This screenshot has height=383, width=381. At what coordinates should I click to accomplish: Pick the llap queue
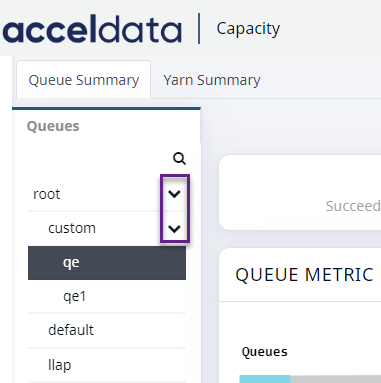107,365
